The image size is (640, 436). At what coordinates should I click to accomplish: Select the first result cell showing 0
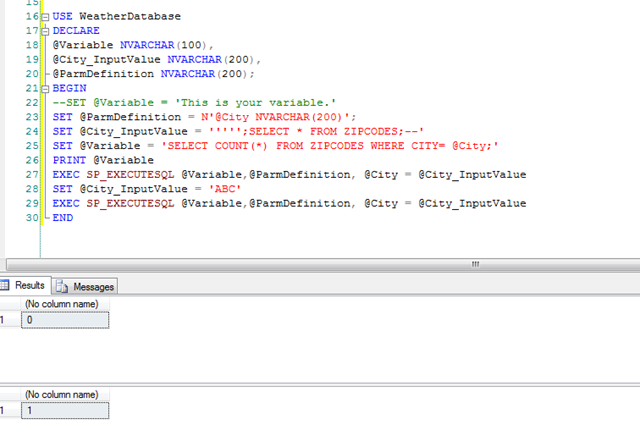(65, 320)
